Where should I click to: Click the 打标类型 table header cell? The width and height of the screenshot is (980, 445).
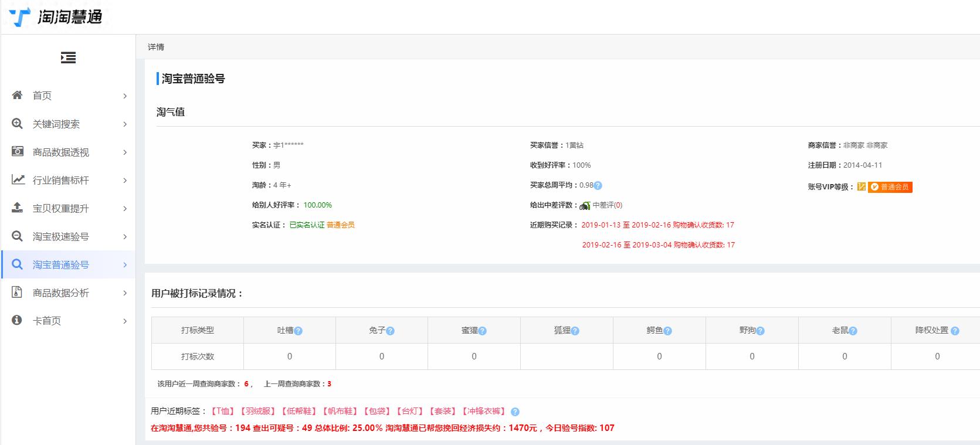point(198,331)
